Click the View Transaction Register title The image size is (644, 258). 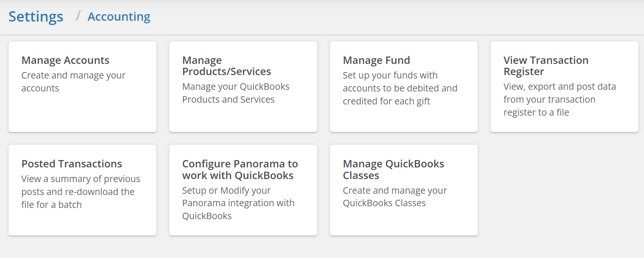[x=546, y=66]
